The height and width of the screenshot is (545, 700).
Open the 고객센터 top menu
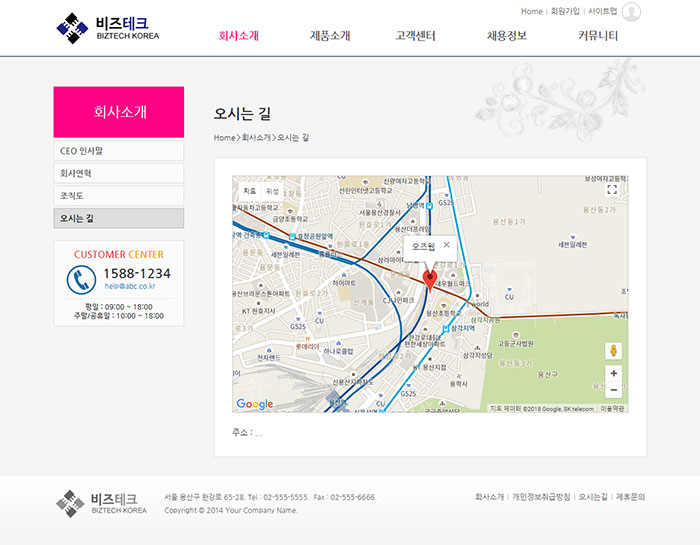[x=415, y=36]
